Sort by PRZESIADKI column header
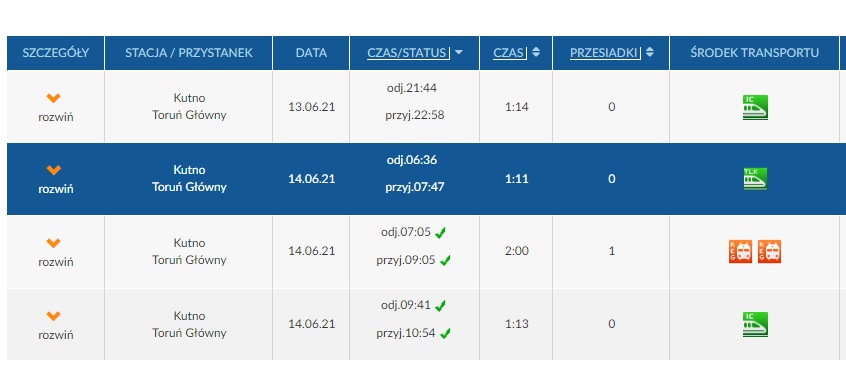Image resolution: width=846 pixels, height=383 pixels. pos(605,52)
